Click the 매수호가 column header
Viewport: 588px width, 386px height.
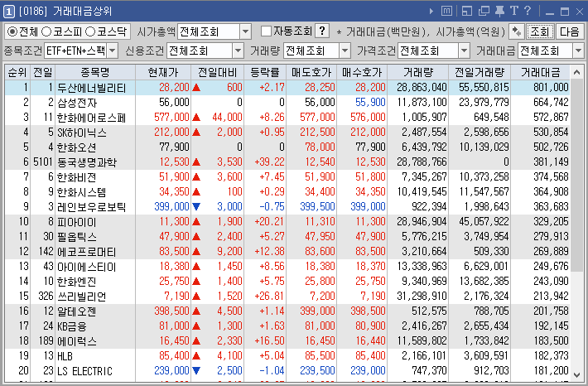pos(362,72)
